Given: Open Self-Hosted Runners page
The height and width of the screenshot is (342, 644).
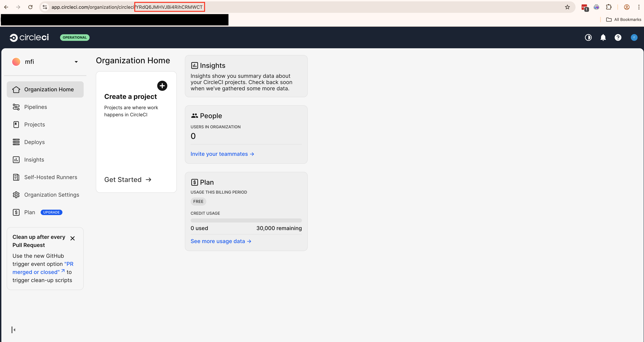Looking at the screenshot, I should [50, 177].
